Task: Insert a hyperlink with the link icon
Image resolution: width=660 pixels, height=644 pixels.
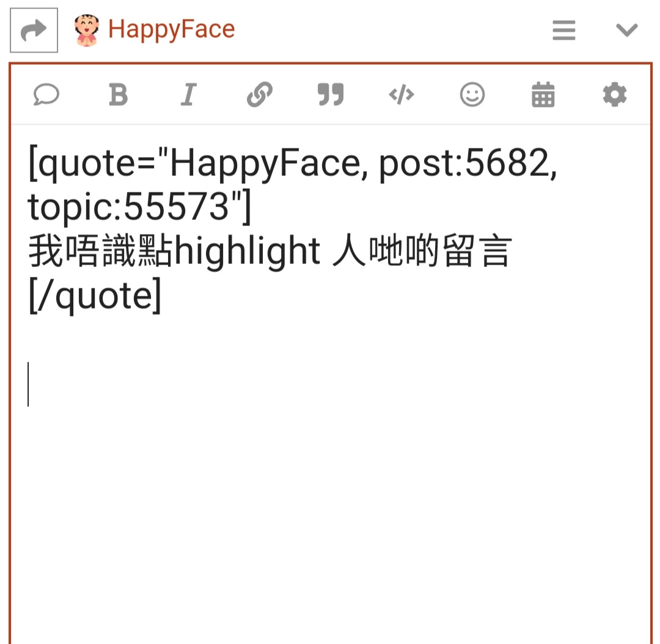Action: pyautogui.click(x=260, y=95)
